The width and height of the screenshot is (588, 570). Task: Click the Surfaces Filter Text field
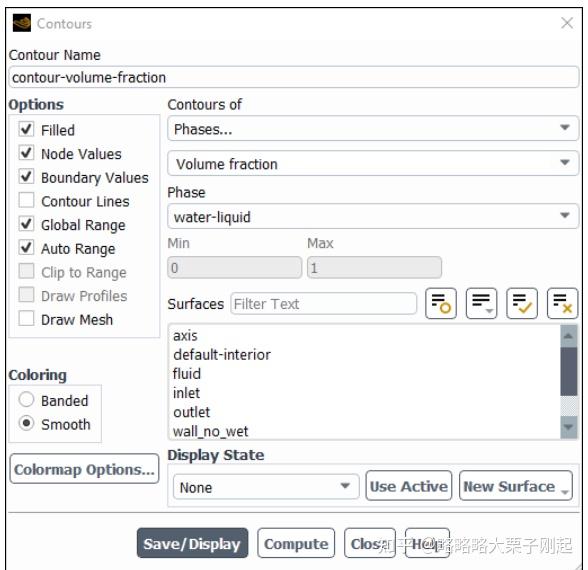324,304
